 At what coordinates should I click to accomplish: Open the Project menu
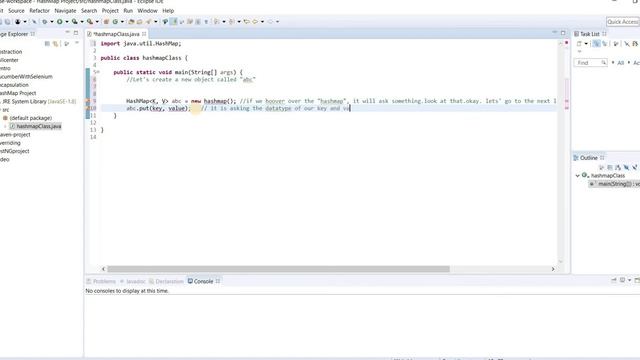[x=110, y=11]
